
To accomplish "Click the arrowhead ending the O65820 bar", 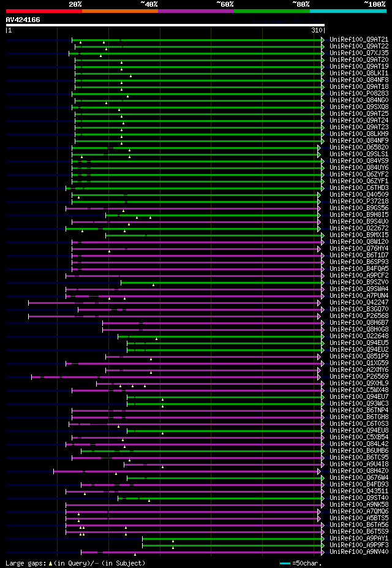I will click(319, 148).
